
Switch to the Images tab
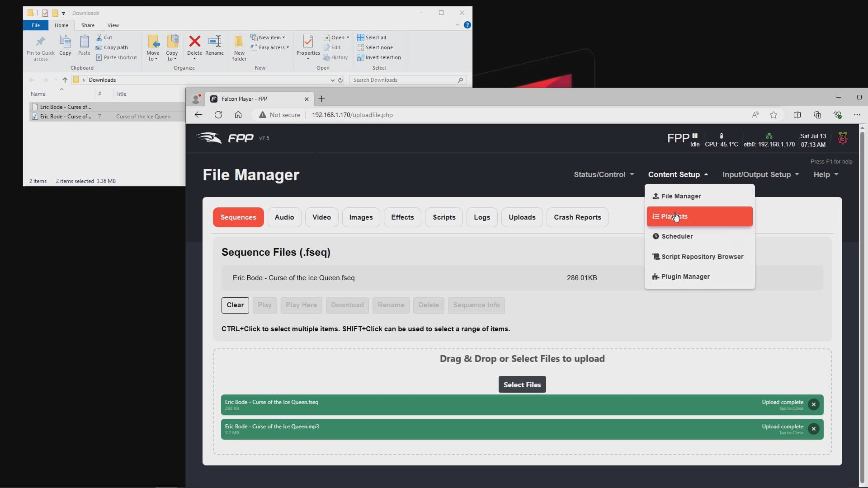(x=361, y=217)
